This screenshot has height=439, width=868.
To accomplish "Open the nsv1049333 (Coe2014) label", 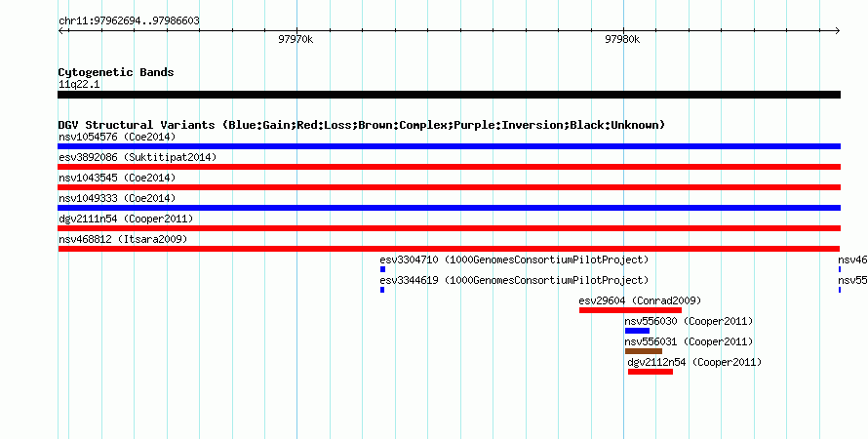I will pyautogui.click(x=117, y=198).
